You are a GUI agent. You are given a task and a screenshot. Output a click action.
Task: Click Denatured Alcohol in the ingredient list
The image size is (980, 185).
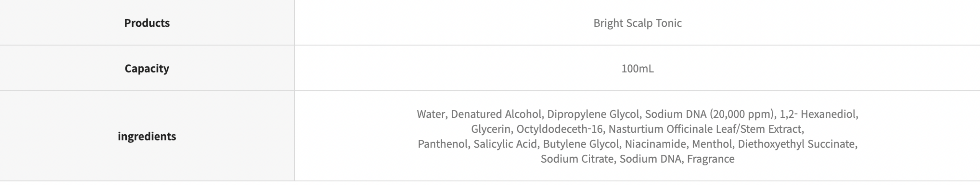point(496,114)
